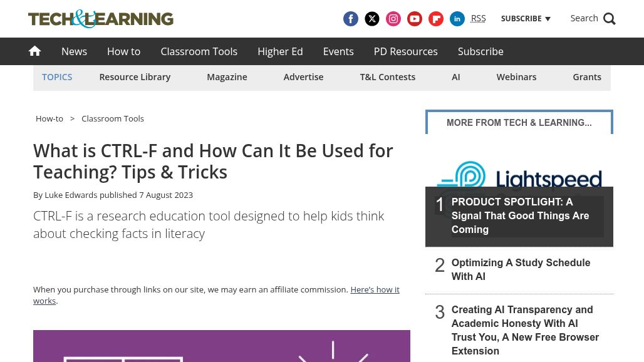Click the Lightspeed logo thumbnail
This screenshot has height=362, width=644.
[x=519, y=175]
